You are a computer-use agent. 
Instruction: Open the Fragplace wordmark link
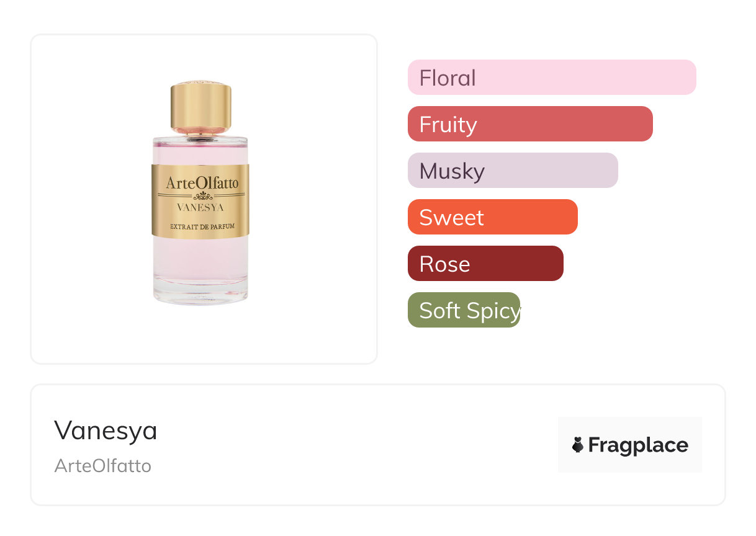point(638,445)
